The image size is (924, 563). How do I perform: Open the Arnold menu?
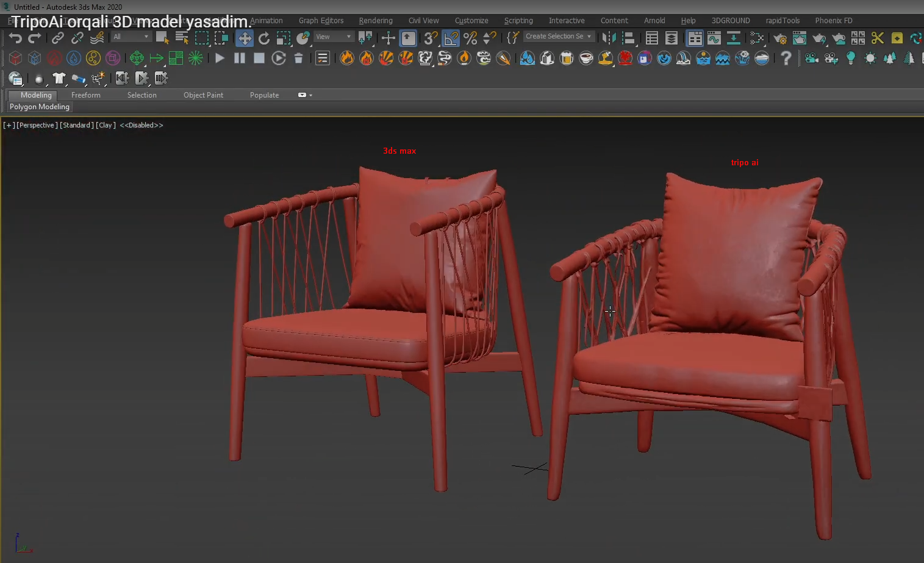[x=654, y=21]
